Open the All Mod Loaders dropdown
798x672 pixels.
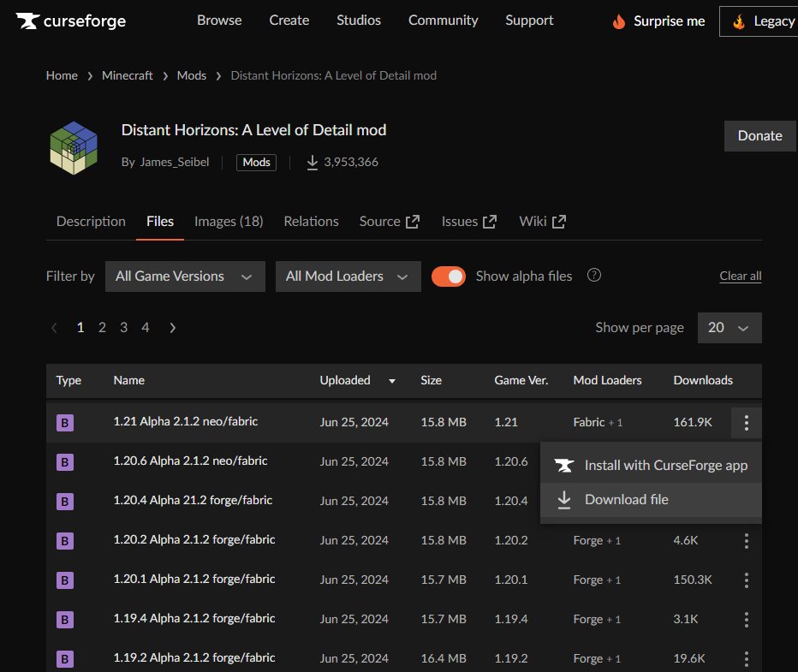coord(348,276)
